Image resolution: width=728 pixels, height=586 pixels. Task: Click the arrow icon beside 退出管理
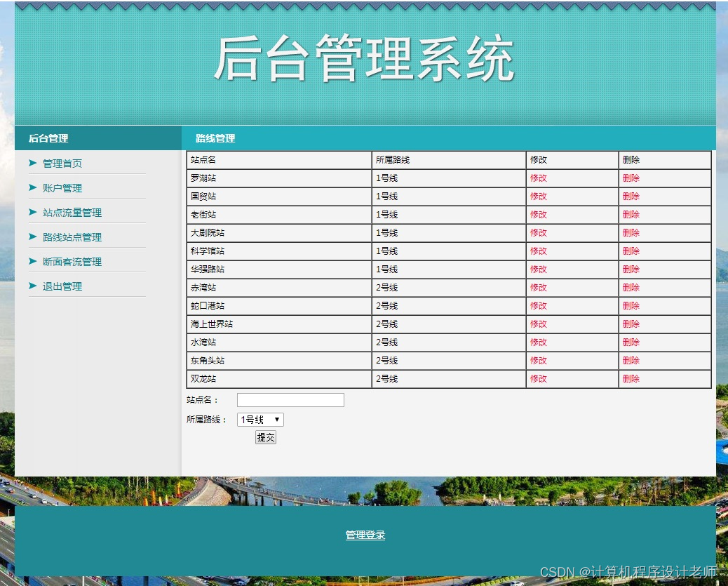32,286
